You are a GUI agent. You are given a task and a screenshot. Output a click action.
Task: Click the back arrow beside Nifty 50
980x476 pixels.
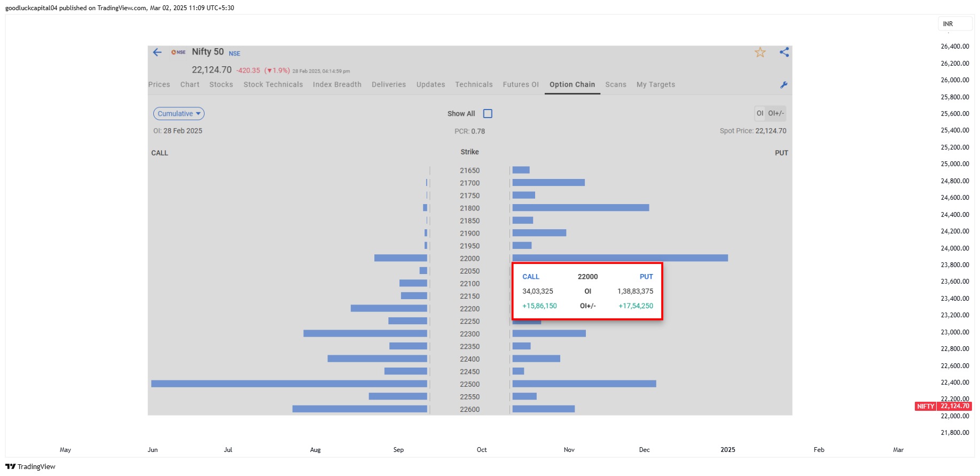pyautogui.click(x=157, y=52)
